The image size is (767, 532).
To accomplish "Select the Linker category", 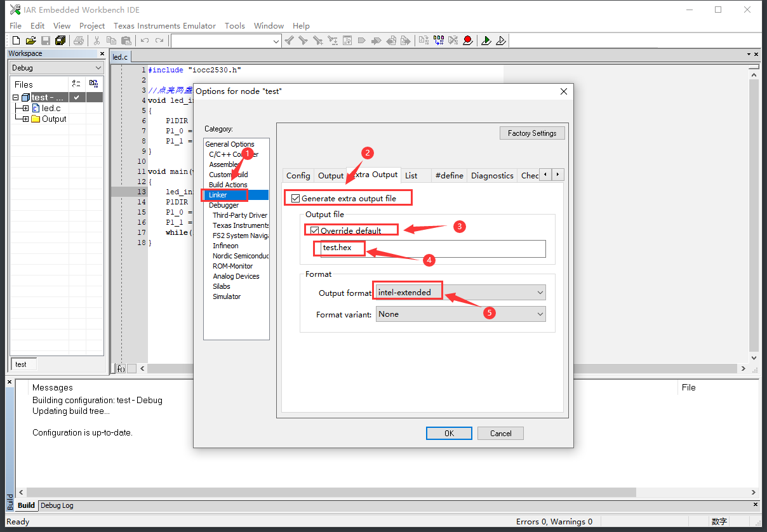I will pyautogui.click(x=218, y=195).
